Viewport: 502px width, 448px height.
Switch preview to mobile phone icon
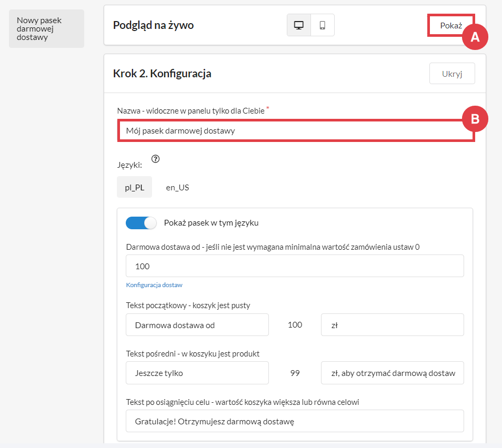coord(323,25)
